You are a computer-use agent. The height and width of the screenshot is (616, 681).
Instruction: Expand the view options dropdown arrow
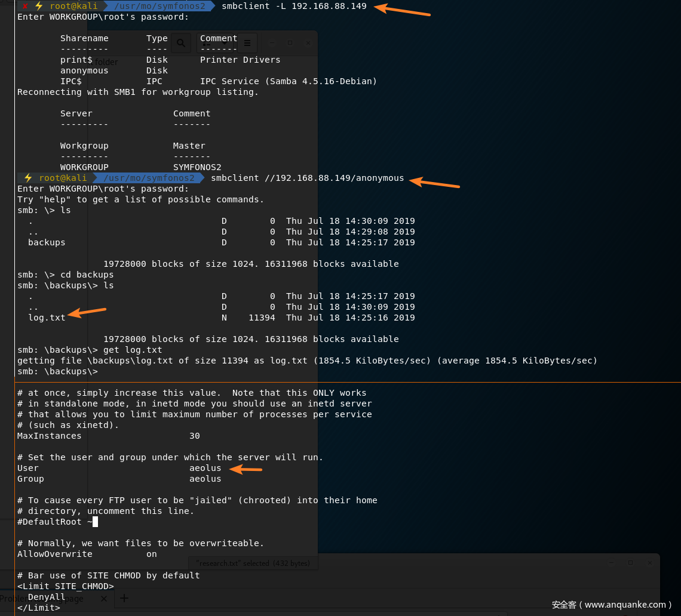(x=225, y=43)
